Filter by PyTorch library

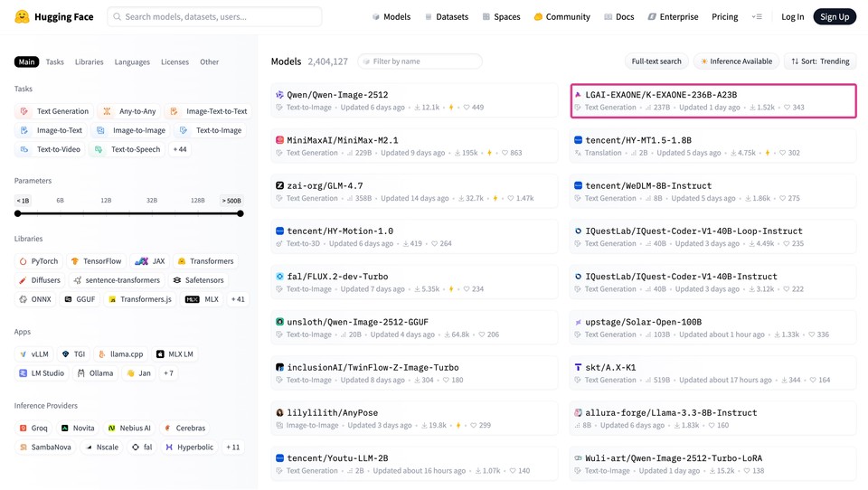39,261
